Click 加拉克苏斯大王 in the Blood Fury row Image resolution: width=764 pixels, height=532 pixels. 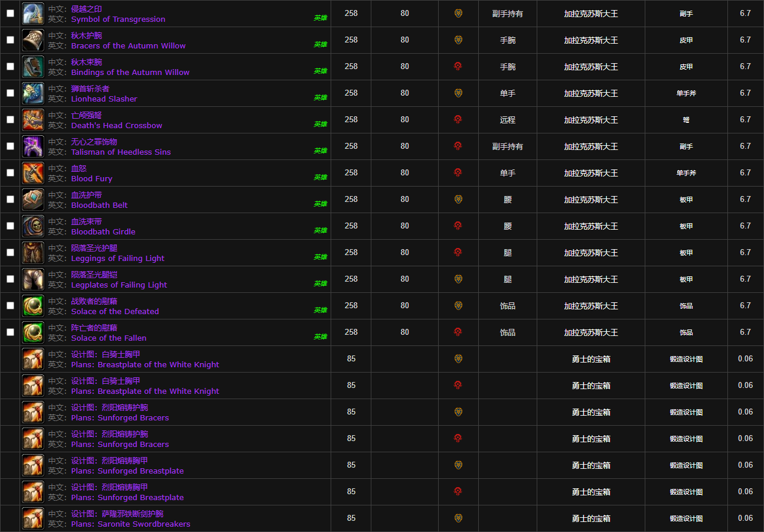(x=591, y=173)
